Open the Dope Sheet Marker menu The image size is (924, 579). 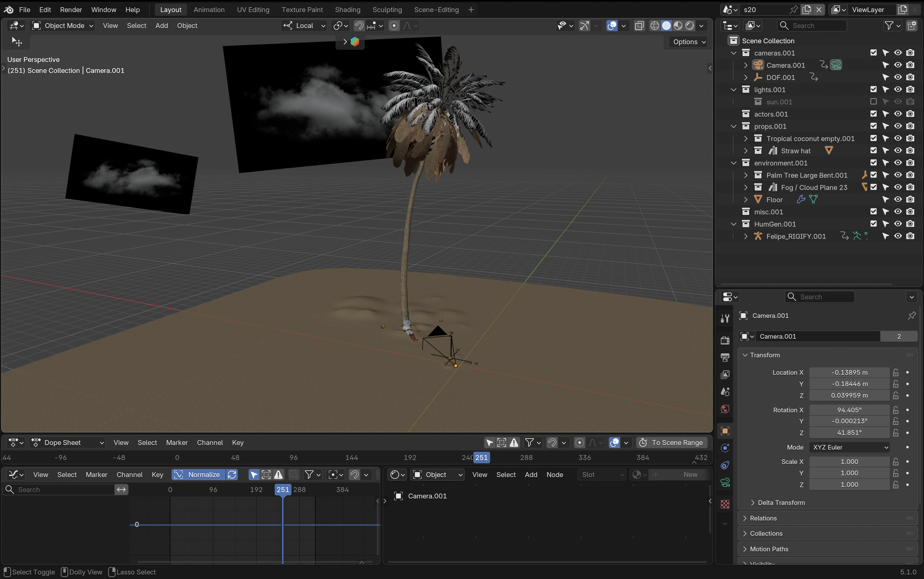[x=177, y=443]
